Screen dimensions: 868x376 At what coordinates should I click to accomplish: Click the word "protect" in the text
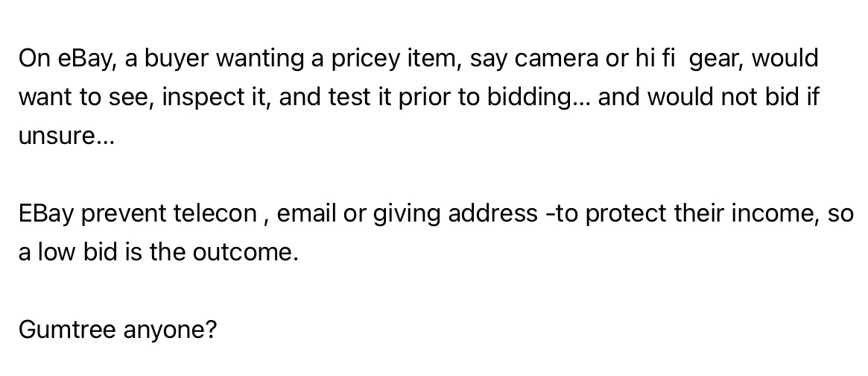click(626, 215)
